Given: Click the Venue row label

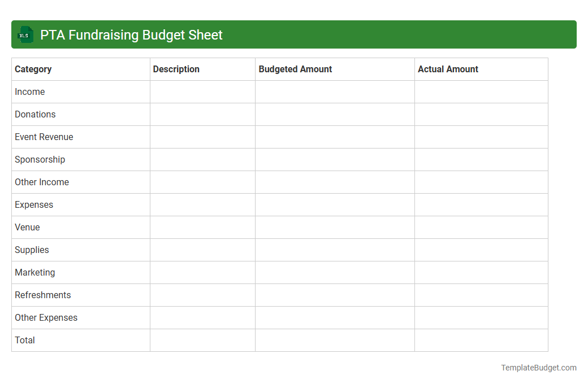Looking at the screenshot, I should point(27,227).
